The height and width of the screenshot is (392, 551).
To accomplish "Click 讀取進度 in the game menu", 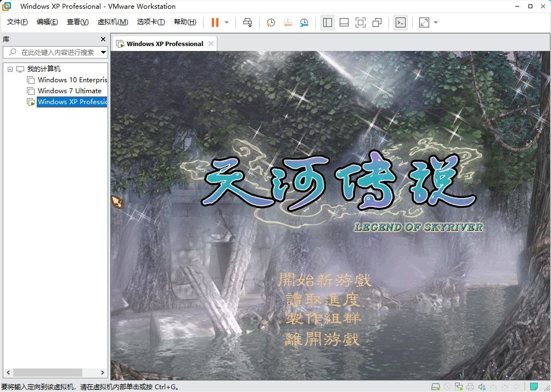I will (323, 300).
